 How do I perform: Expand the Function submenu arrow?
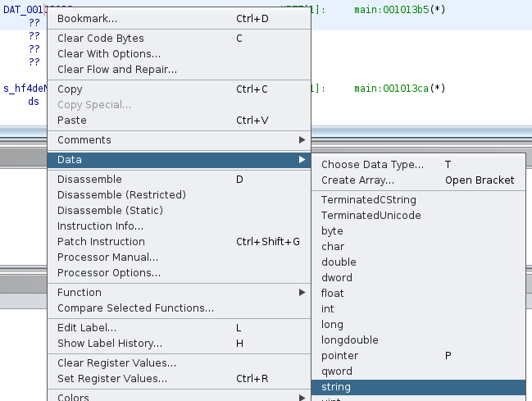click(x=302, y=293)
